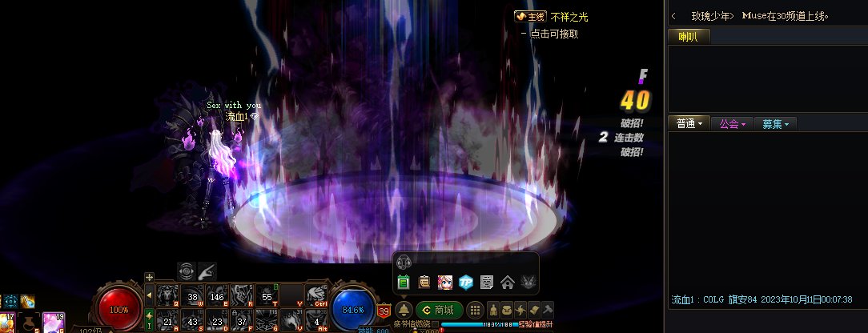Activate the Ctrl skill slot
This screenshot has width=868, height=333.
click(x=316, y=295)
